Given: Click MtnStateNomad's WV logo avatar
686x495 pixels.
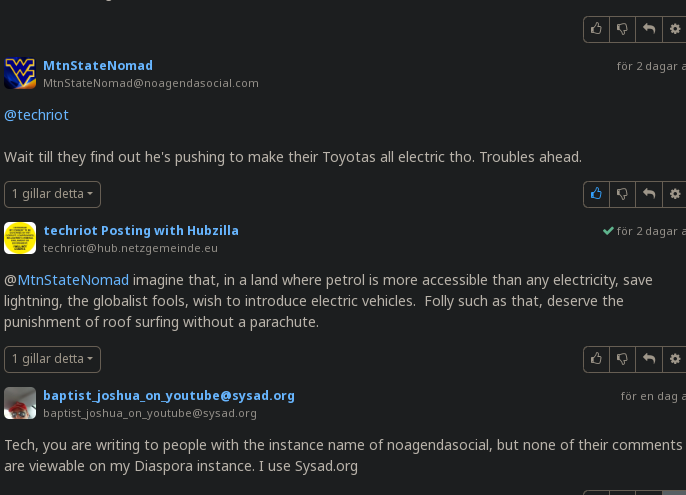Looking at the screenshot, I should click(20, 73).
